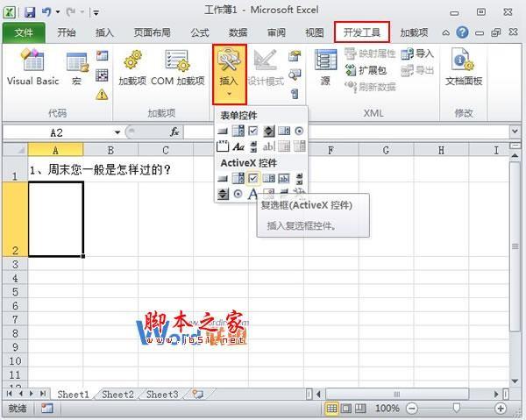The height and width of the screenshot is (420, 526).
Task: Insert form control Scroll Bar
Action: (254, 146)
